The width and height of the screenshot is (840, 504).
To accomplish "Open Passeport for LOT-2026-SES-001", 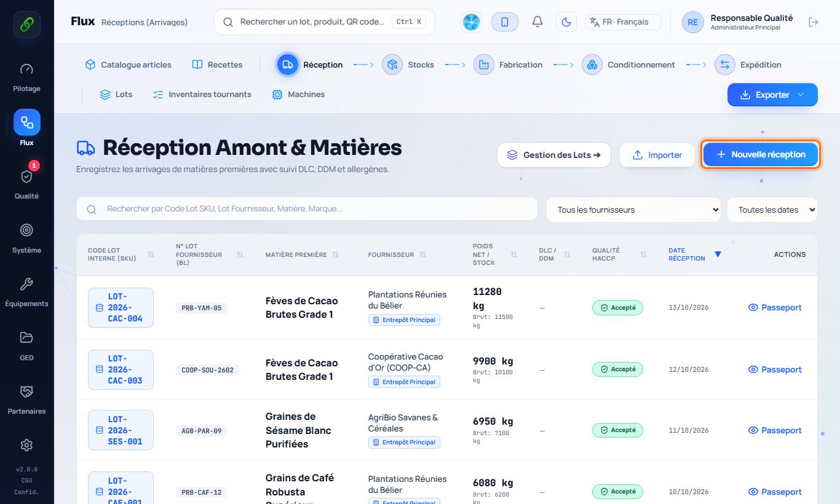I will pyautogui.click(x=775, y=430).
